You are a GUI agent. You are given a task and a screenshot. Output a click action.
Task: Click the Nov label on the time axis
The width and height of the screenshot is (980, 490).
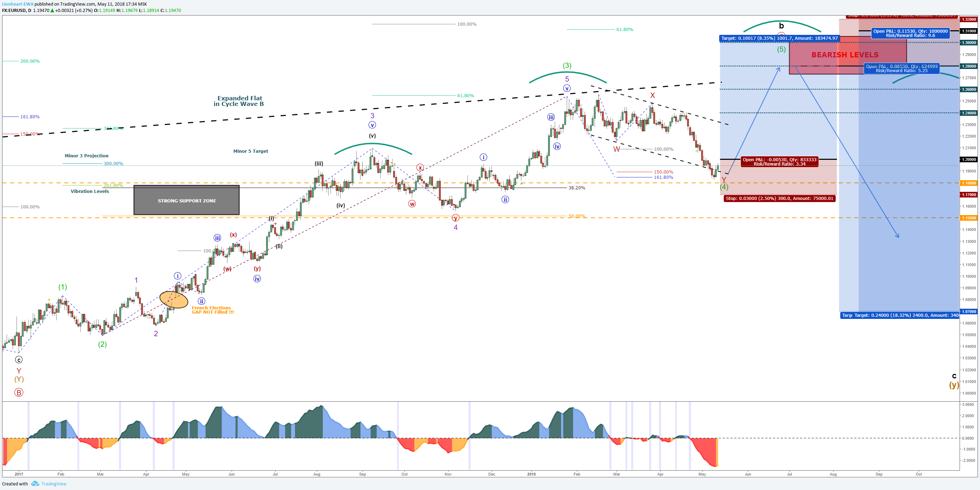[448, 474]
